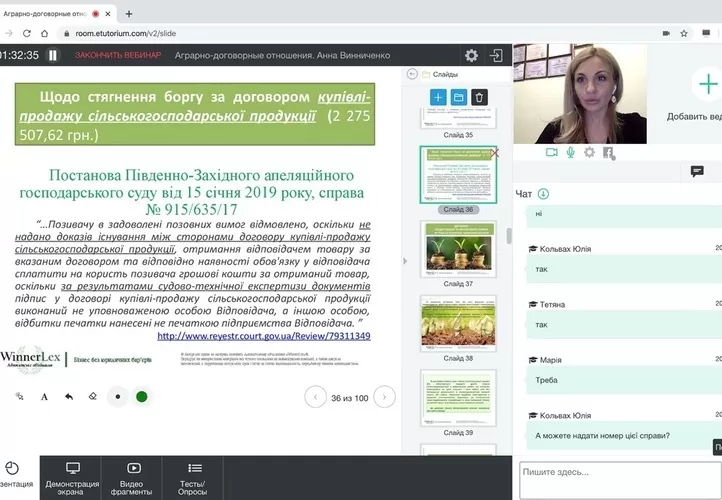Open the 'Видео фрагменты' tab
Viewport: 722px width, 500px height.
click(132, 478)
